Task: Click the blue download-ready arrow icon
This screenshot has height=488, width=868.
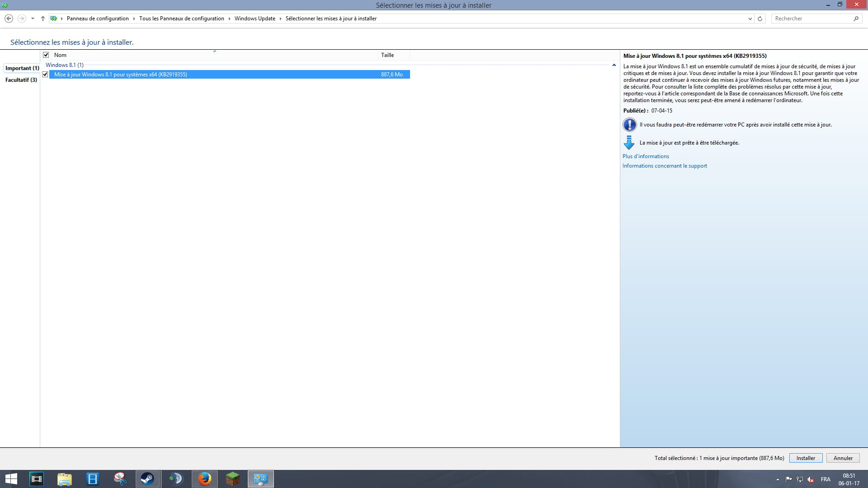Action: click(629, 143)
